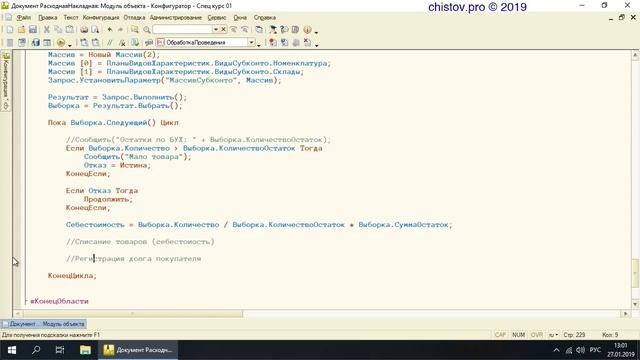640x360 pixels.
Task: Redo the last undone edit
Action: click(120, 29)
